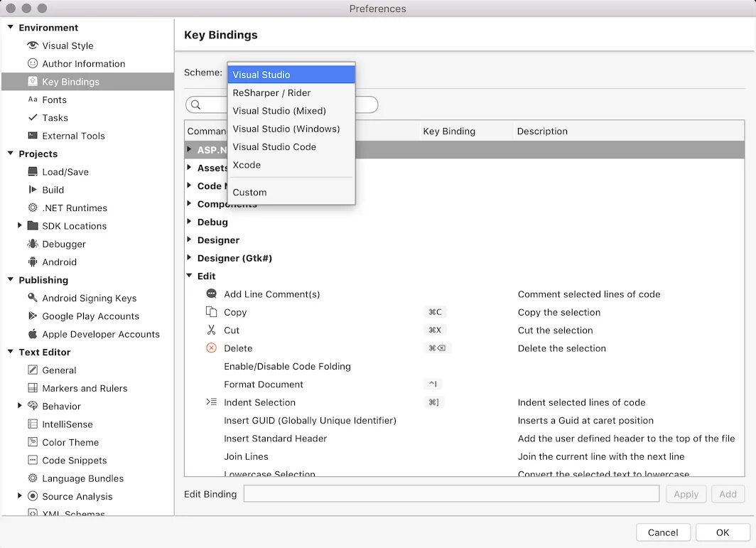Click the Load/Save disk icon
The image size is (756, 548).
tap(33, 171)
